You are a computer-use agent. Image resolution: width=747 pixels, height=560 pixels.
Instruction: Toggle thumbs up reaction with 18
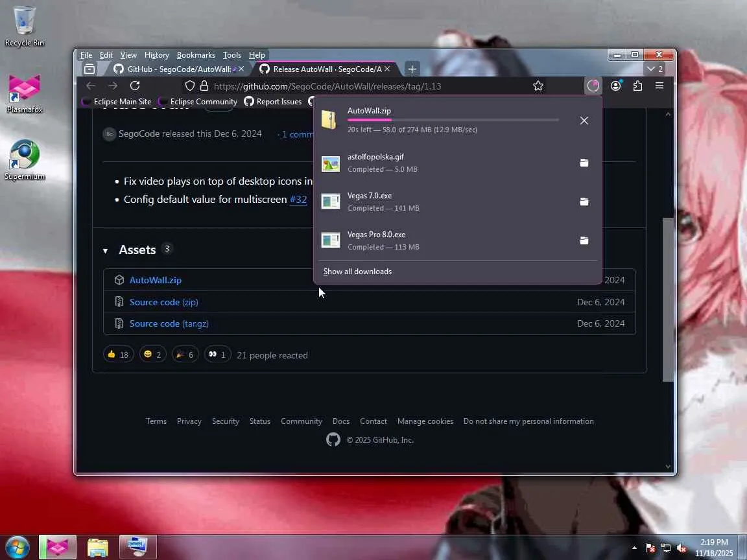[118, 355]
